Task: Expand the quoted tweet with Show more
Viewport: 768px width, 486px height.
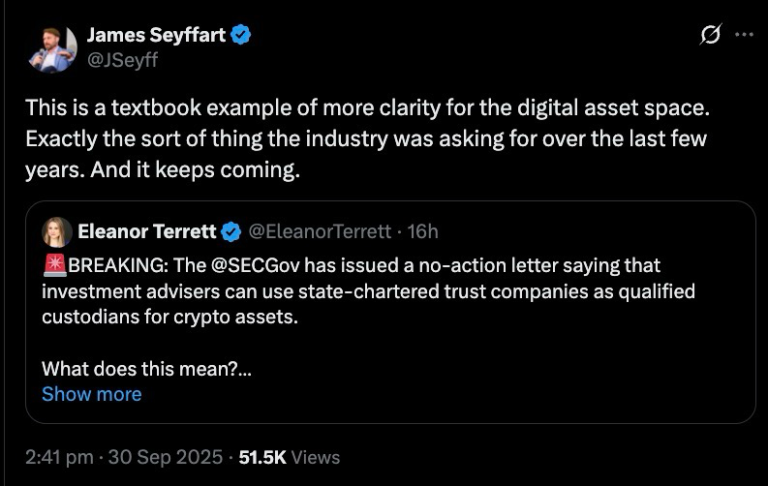Action: point(91,394)
